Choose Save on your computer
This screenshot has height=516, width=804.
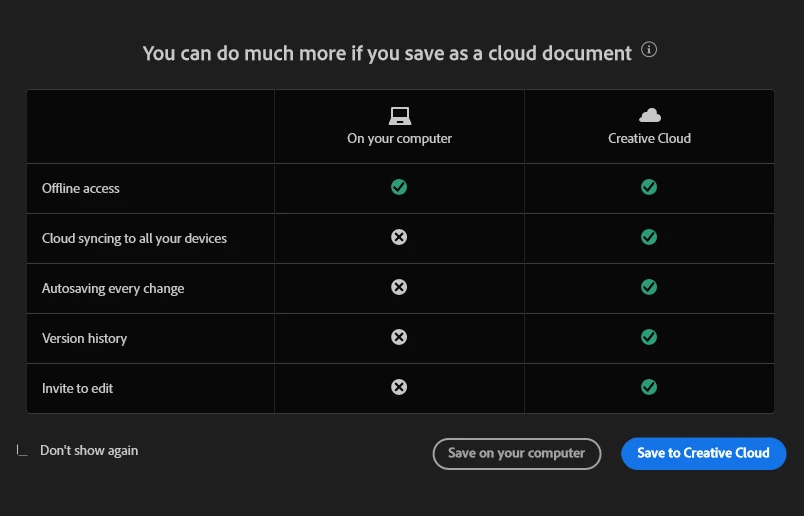click(x=516, y=453)
